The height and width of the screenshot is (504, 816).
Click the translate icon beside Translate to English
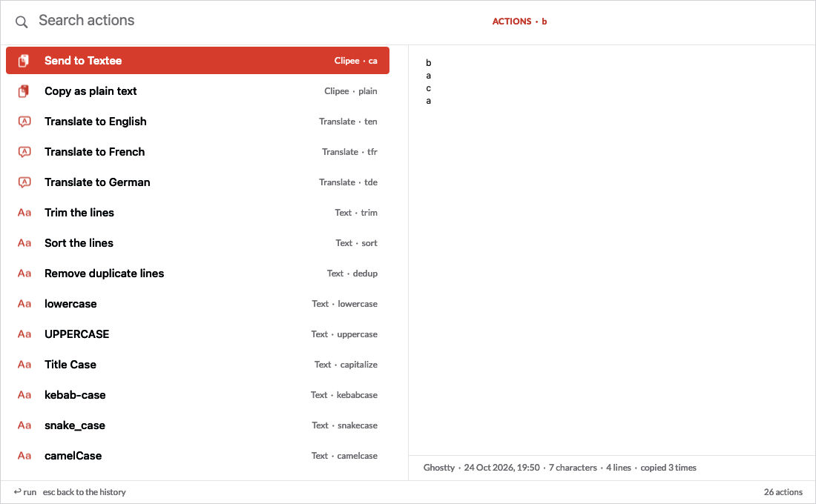click(24, 122)
